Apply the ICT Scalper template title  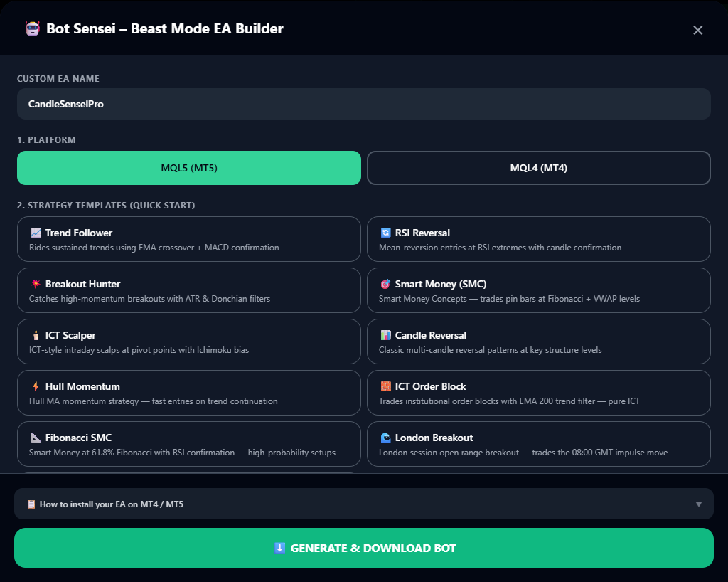[70, 335]
